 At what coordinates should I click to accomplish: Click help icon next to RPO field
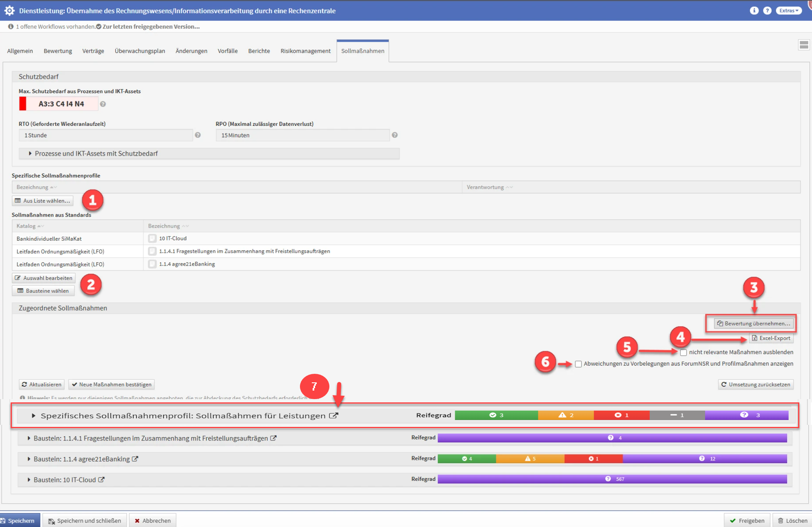pyautogui.click(x=395, y=135)
